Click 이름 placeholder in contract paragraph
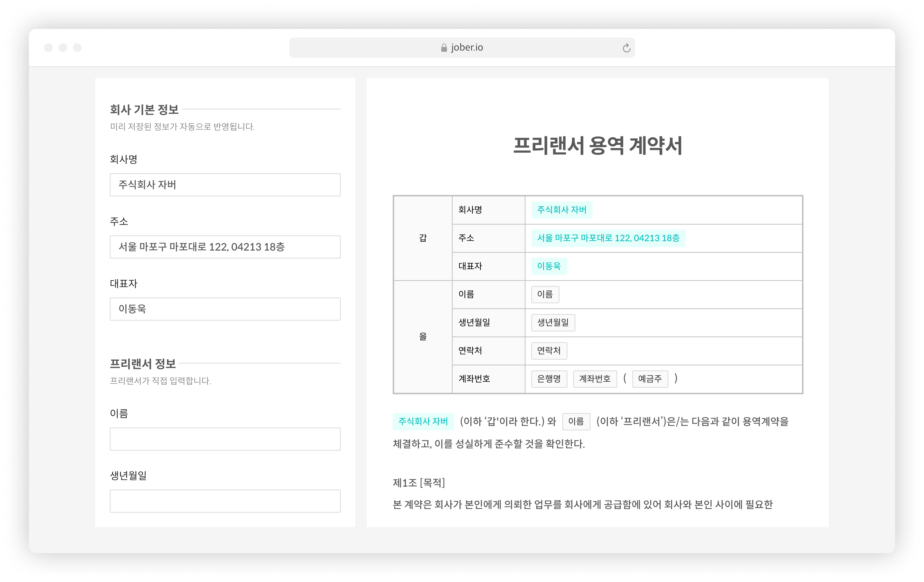Screen dimensions: 924x582 [576, 421]
